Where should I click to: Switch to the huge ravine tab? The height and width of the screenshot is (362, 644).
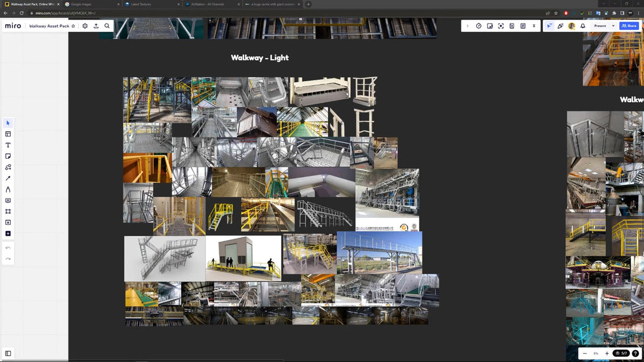pyautogui.click(x=271, y=4)
